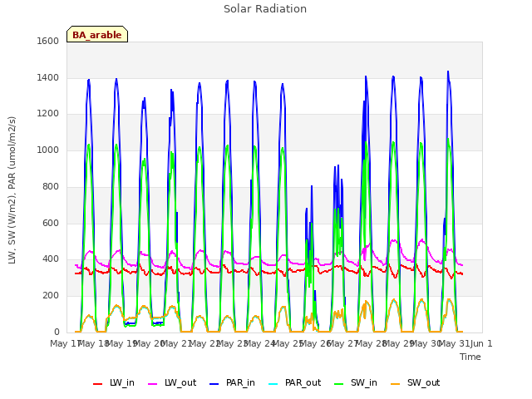Click the 0 y-axis tick label

pyautogui.click(x=57, y=332)
